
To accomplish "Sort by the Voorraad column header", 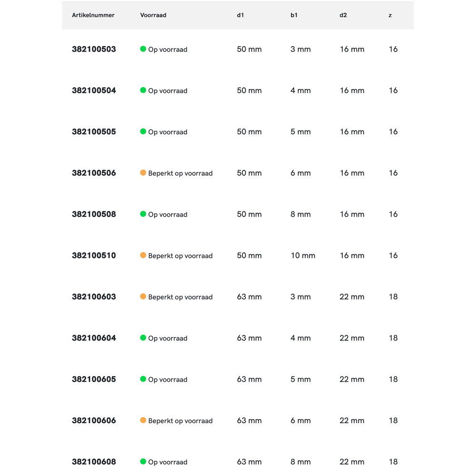I will pyautogui.click(x=153, y=15).
